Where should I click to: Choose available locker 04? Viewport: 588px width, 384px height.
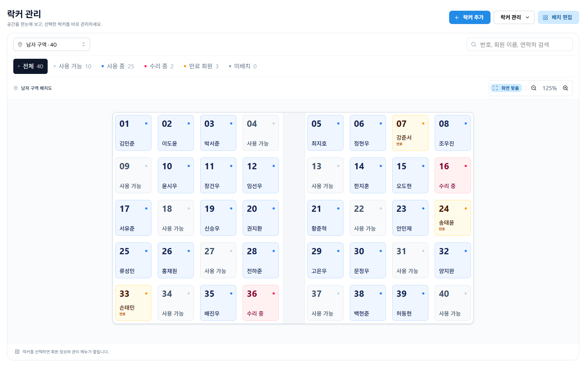pyautogui.click(x=261, y=133)
